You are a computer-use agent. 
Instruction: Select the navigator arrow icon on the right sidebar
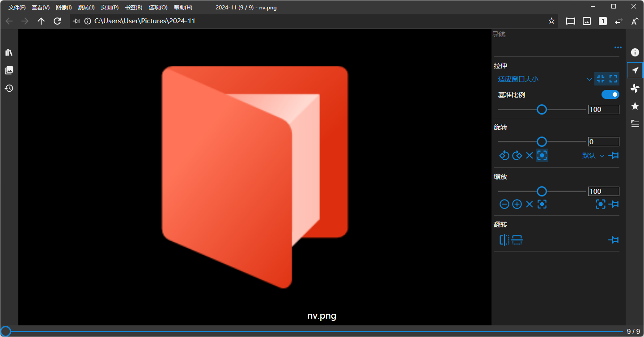(635, 70)
